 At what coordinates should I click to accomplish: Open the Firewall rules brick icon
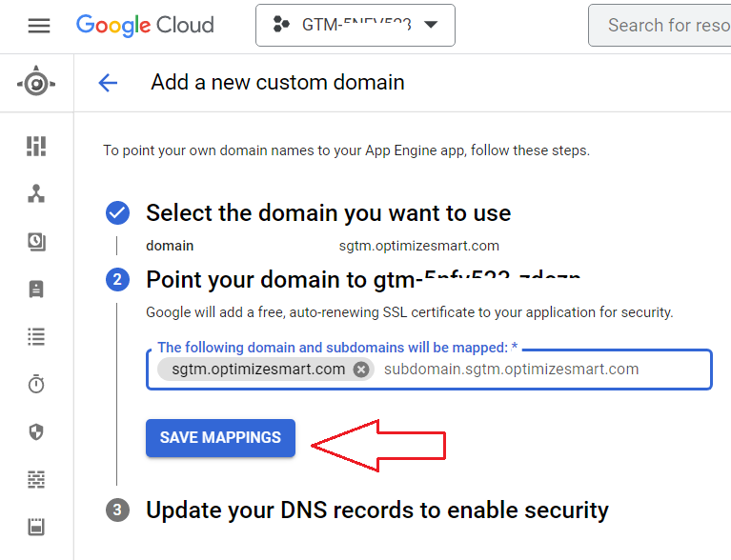36,479
